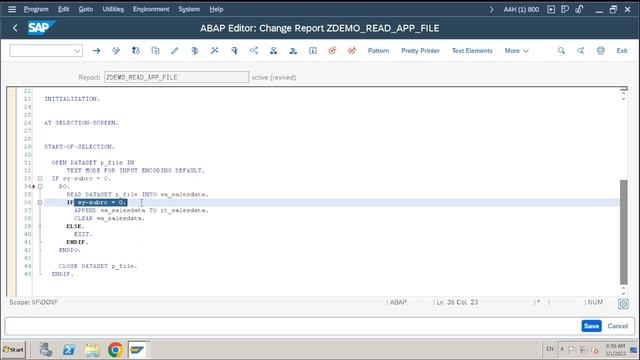The image size is (640, 360).
Task: Click the Active/Inactive switch toolbar icon
Action: [x=136, y=51]
